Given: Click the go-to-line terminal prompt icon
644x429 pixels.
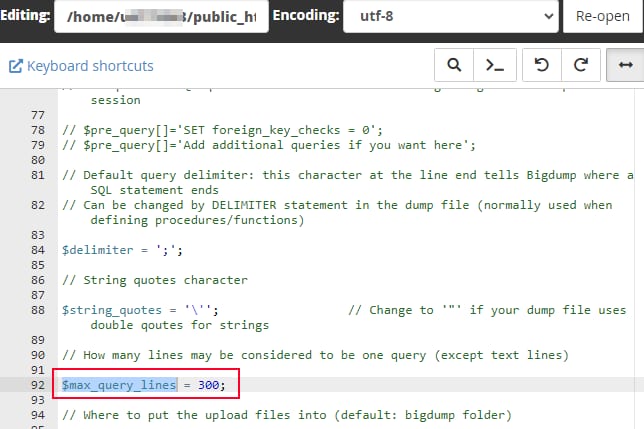Looking at the screenshot, I should [493, 66].
